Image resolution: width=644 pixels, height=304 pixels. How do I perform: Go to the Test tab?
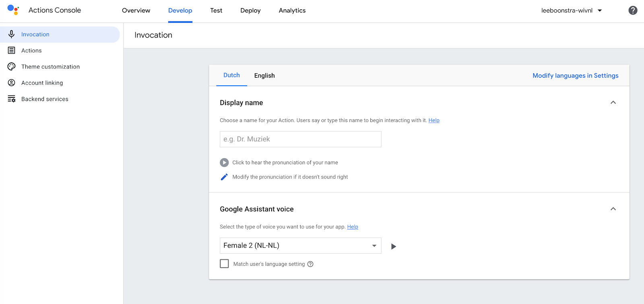216,10
